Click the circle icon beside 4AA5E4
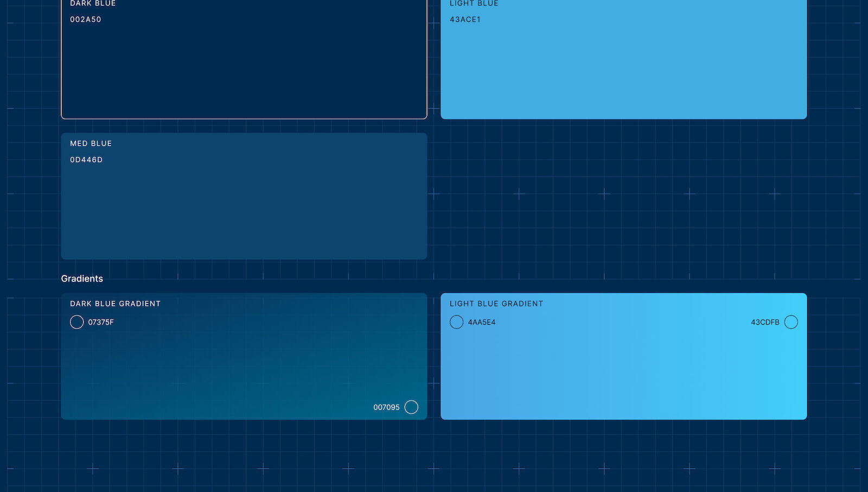 [456, 322]
